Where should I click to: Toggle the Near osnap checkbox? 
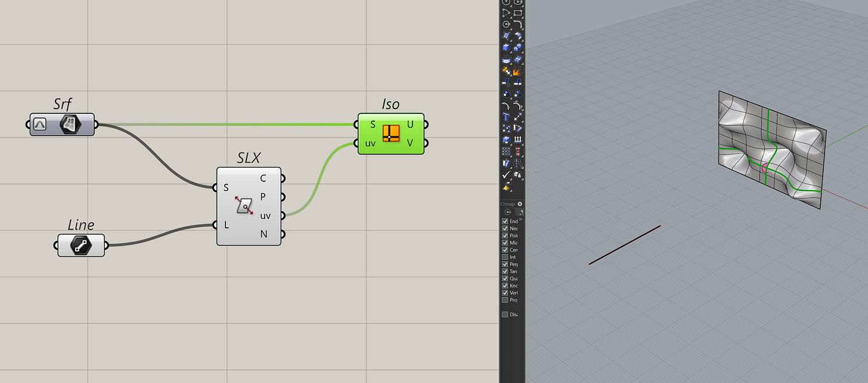505,228
